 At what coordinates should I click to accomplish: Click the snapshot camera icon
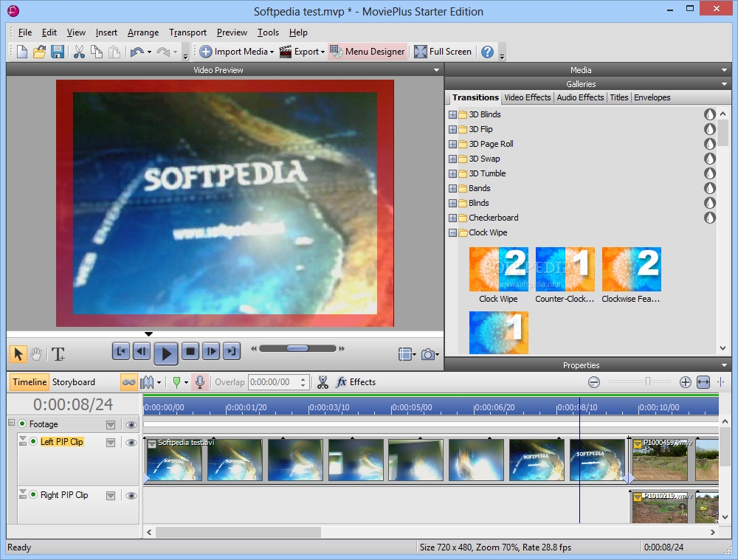(x=428, y=354)
